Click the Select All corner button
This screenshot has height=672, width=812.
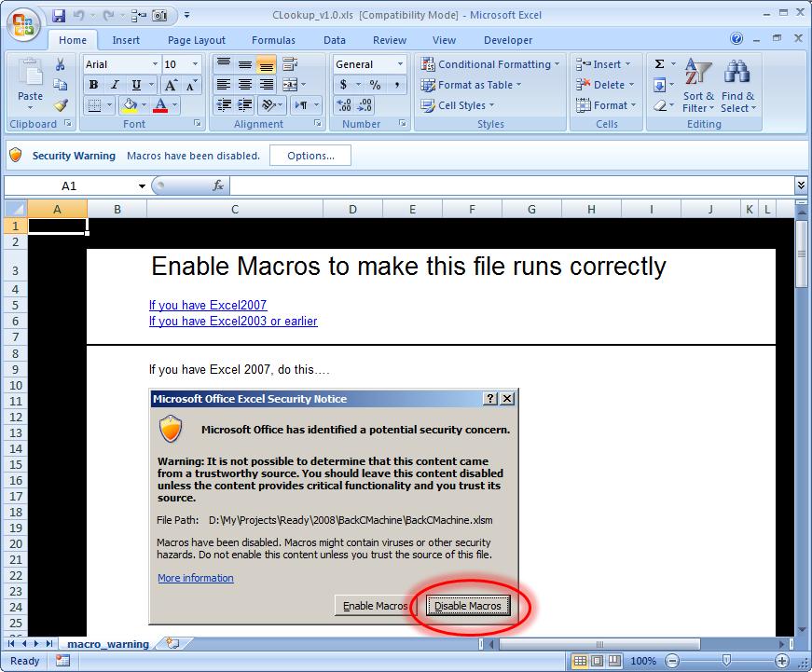(16, 209)
